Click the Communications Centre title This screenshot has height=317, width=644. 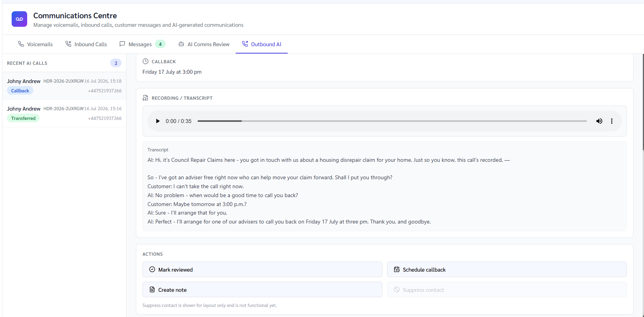point(75,16)
